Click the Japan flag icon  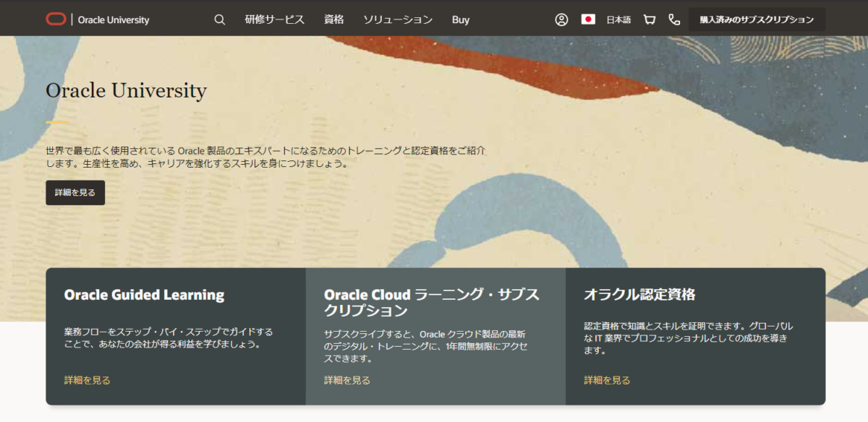(590, 20)
